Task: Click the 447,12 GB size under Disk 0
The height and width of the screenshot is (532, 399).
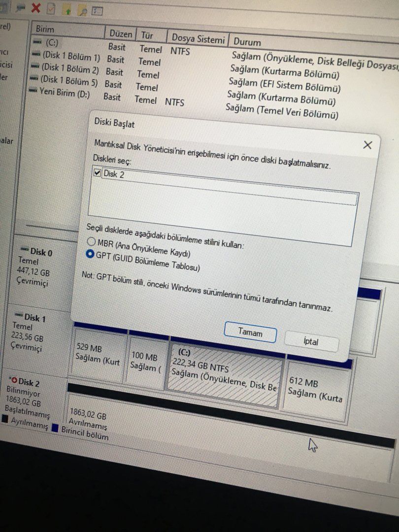Action: 33,272
